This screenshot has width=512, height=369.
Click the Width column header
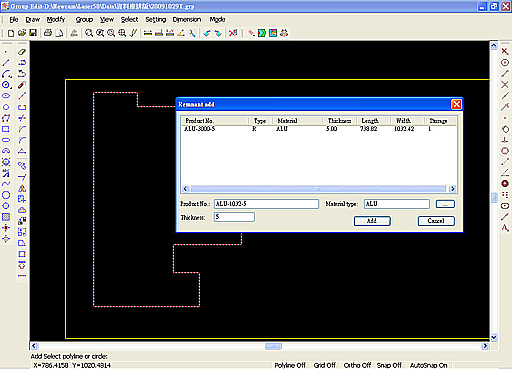tap(407, 121)
